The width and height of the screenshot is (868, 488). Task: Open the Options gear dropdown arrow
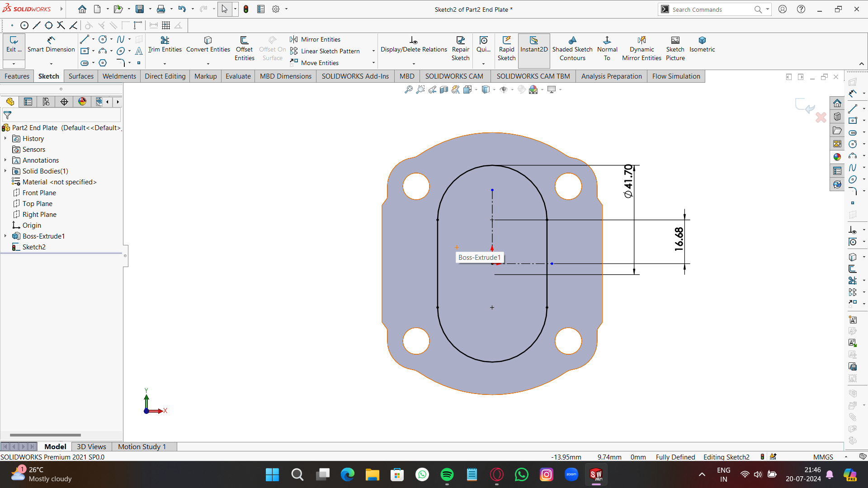pos(286,9)
